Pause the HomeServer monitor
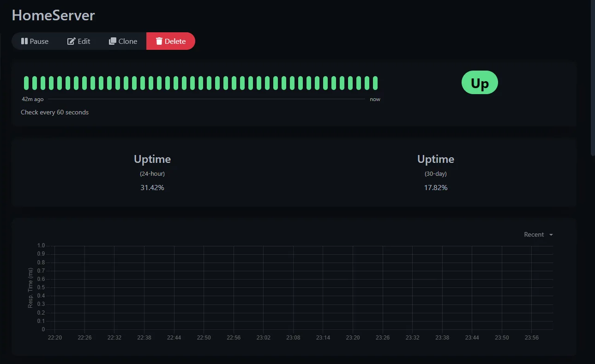Image resolution: width=595 pixels, height=364 pixels. click(x=35, y=41)
